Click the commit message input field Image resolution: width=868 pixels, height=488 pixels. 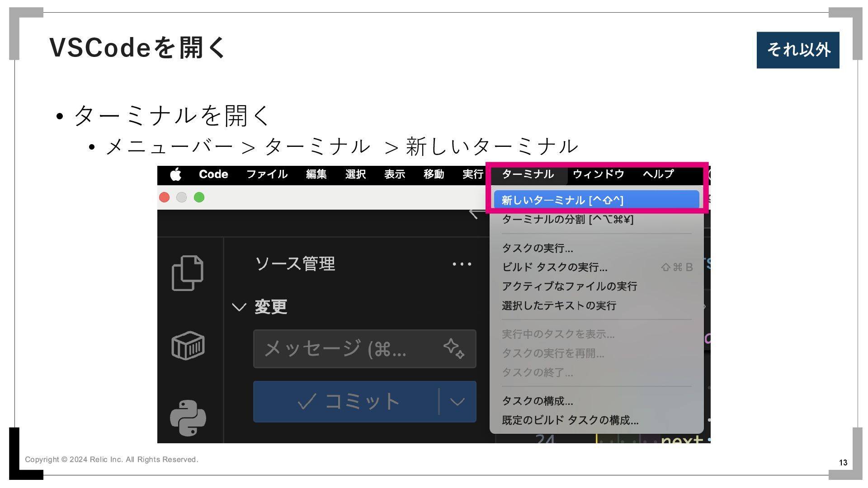(x=364, y=349)
